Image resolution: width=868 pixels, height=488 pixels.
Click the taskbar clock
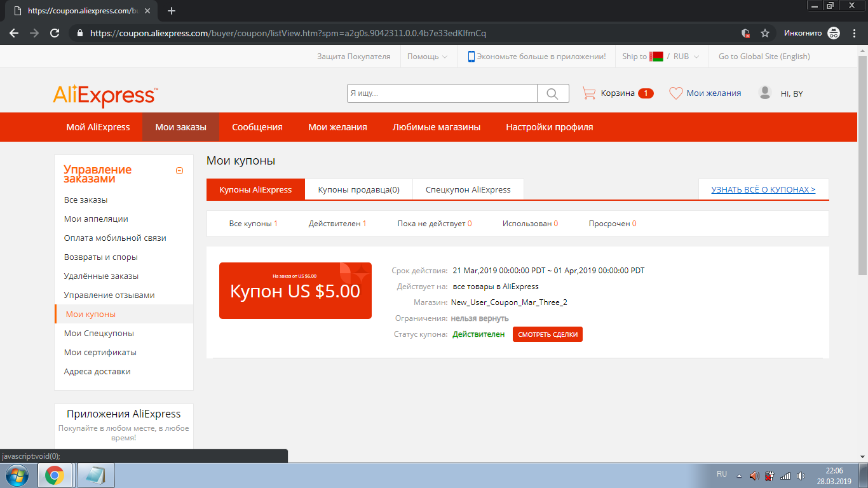click(x=834, y=476)
